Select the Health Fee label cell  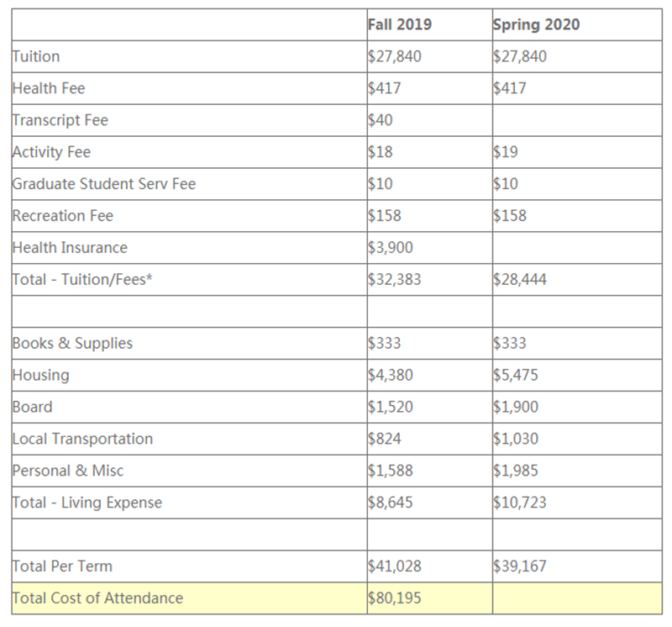coord(49,88)
